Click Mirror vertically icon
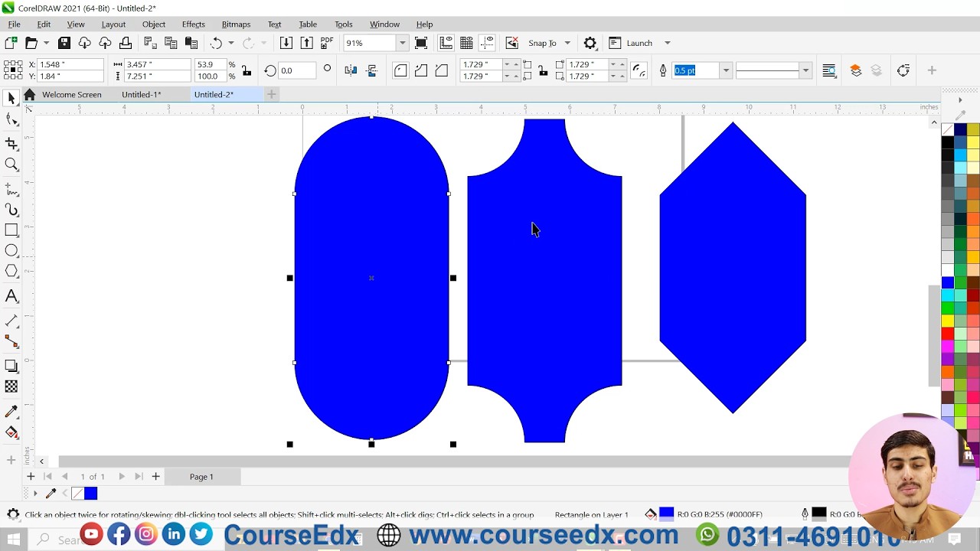 point(372,70)
